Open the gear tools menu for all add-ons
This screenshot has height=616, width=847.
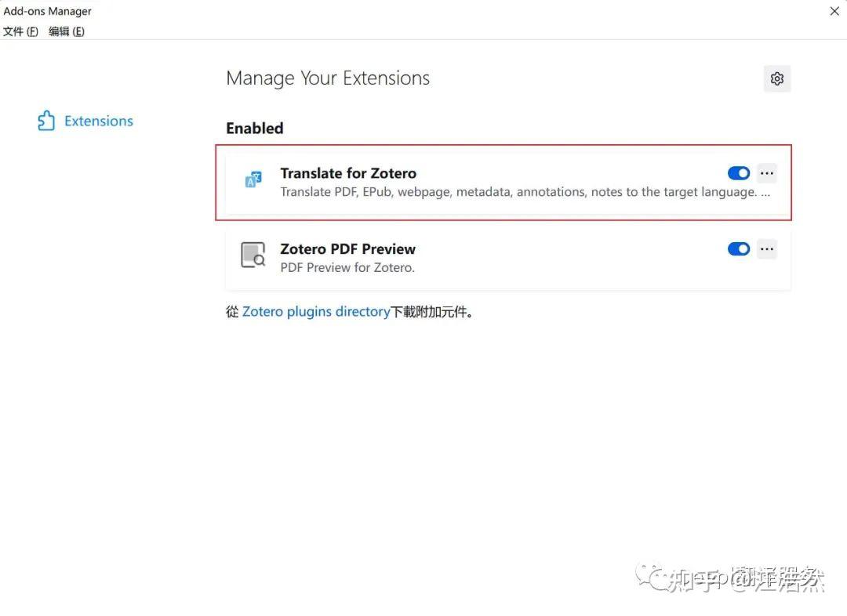pyautogui.click(x=776, y=79)
